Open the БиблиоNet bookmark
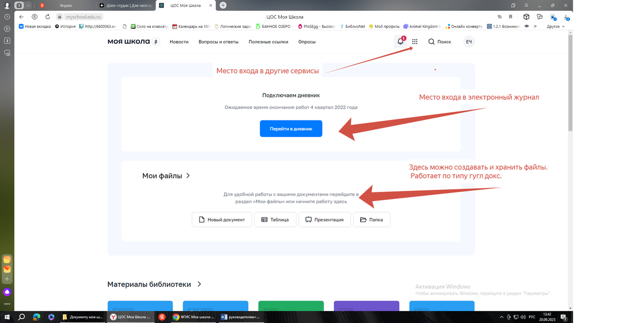644x323 pixels. (353, 26)
